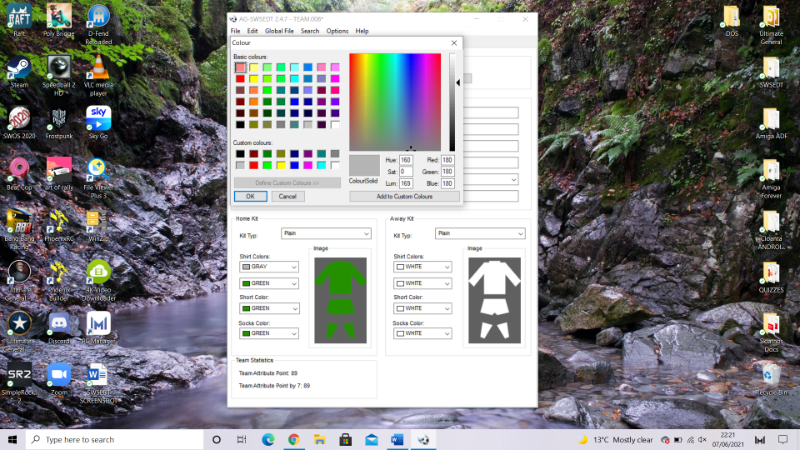Open the Steam desktop shortcut
Screen dimensions: 800x450
(x=19, y=69)
